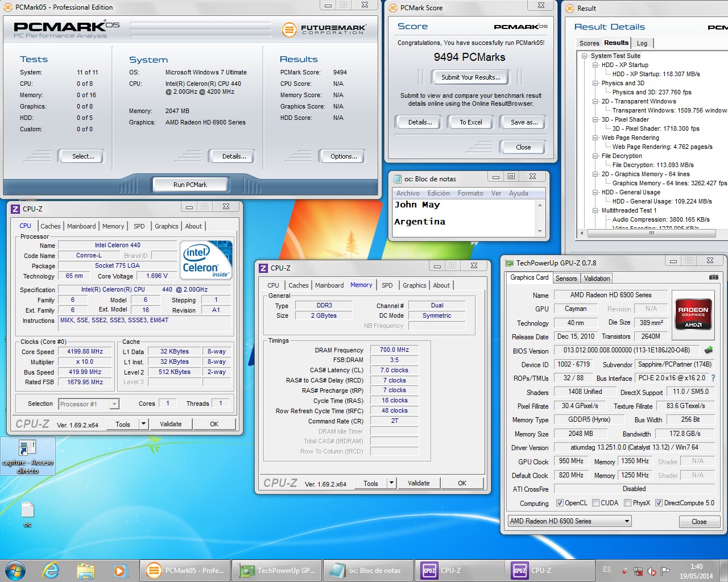Open the Sensors tab in GPU-Z

(566, 278)
